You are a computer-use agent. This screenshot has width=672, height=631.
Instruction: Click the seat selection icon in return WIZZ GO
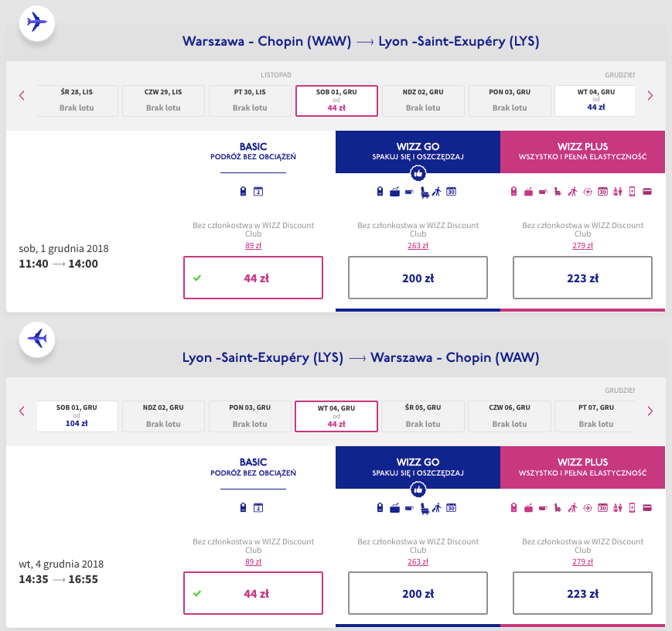(425, 508)
